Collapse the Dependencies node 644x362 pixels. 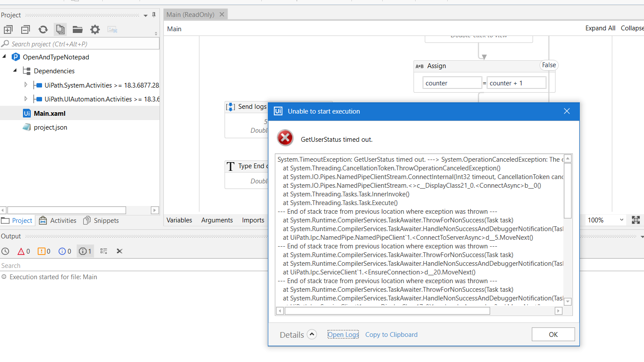pyautogui.click(x=15, y=71)
